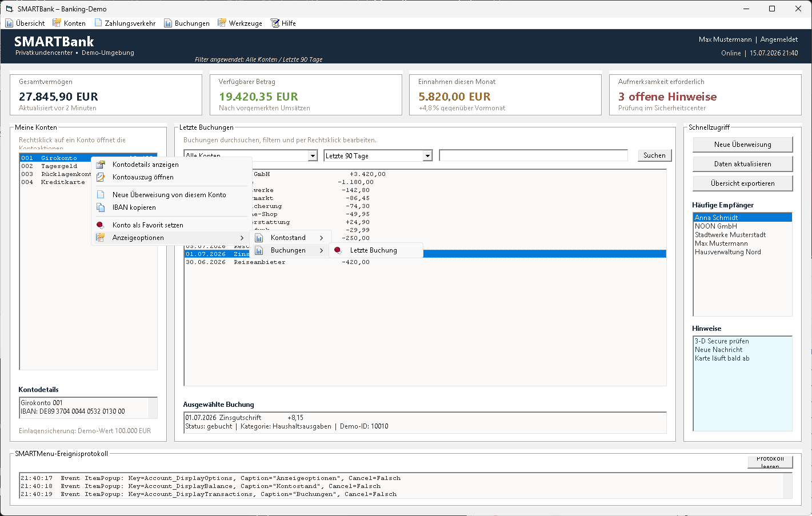Select recipient Anna Schmidt
Viewport: 812px width, 516px height.
tap(742, 218)
